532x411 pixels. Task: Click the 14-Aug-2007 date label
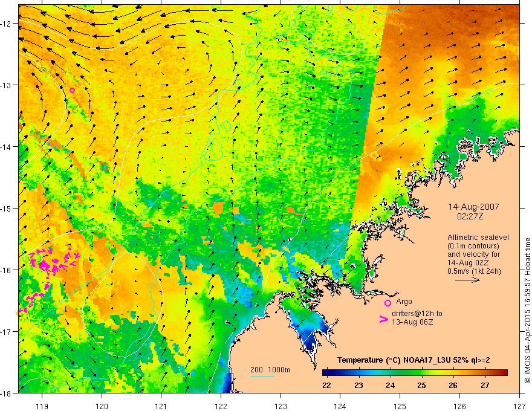pyautogui.click(x=473, y=207)
